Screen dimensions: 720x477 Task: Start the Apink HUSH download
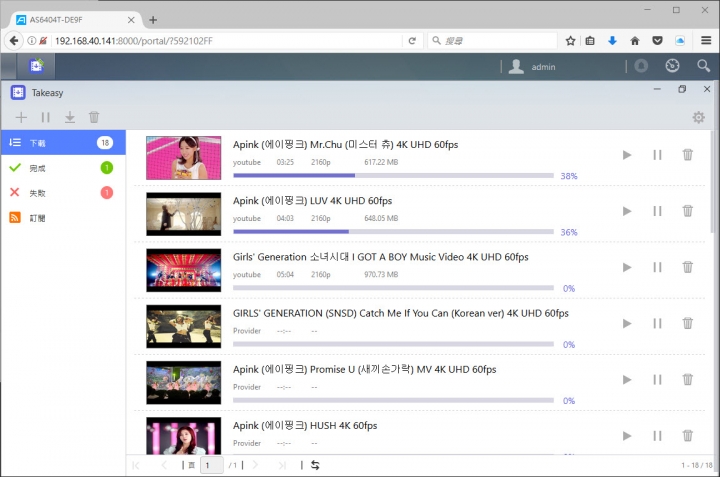[x=627, y=436]
